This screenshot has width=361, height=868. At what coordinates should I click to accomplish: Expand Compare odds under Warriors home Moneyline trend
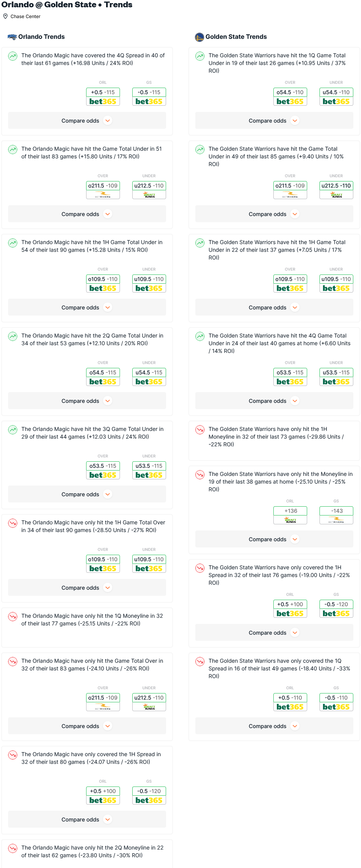point(274,539)
